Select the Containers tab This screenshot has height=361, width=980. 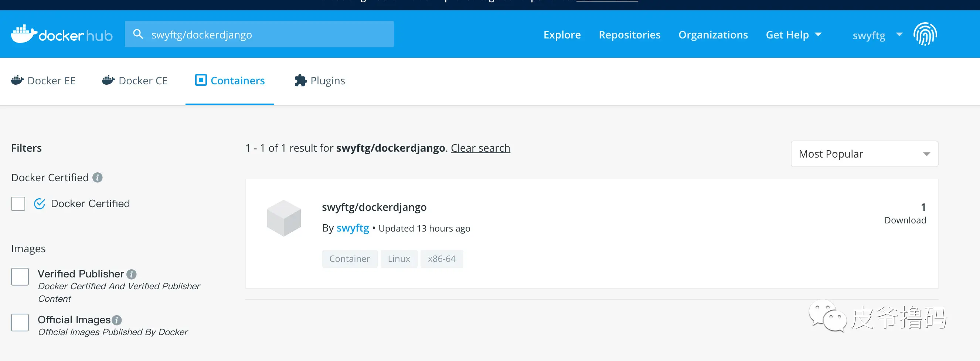click(x=230, y=81)
